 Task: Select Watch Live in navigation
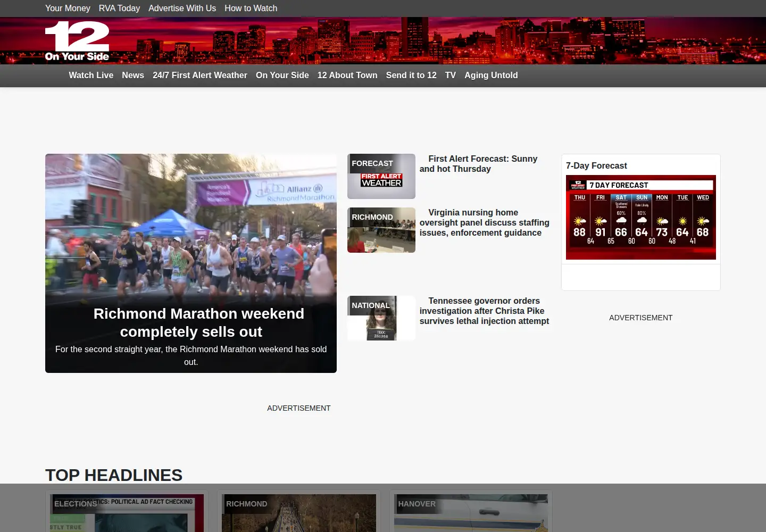pos(91,75)
